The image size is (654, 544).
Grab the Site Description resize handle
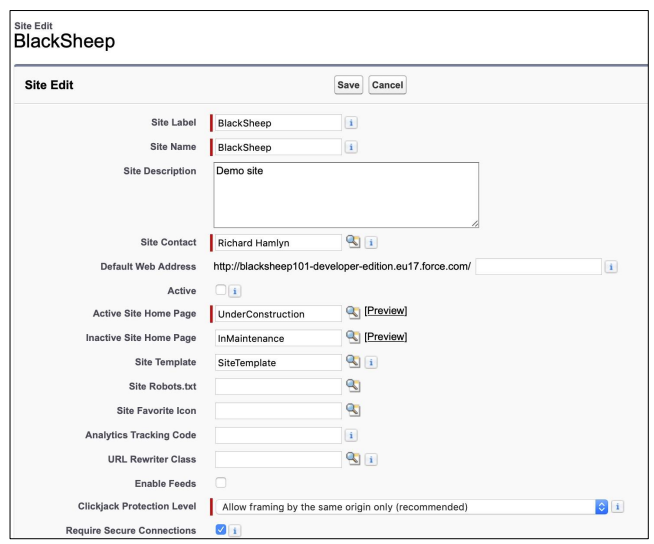tap(475, 224)
